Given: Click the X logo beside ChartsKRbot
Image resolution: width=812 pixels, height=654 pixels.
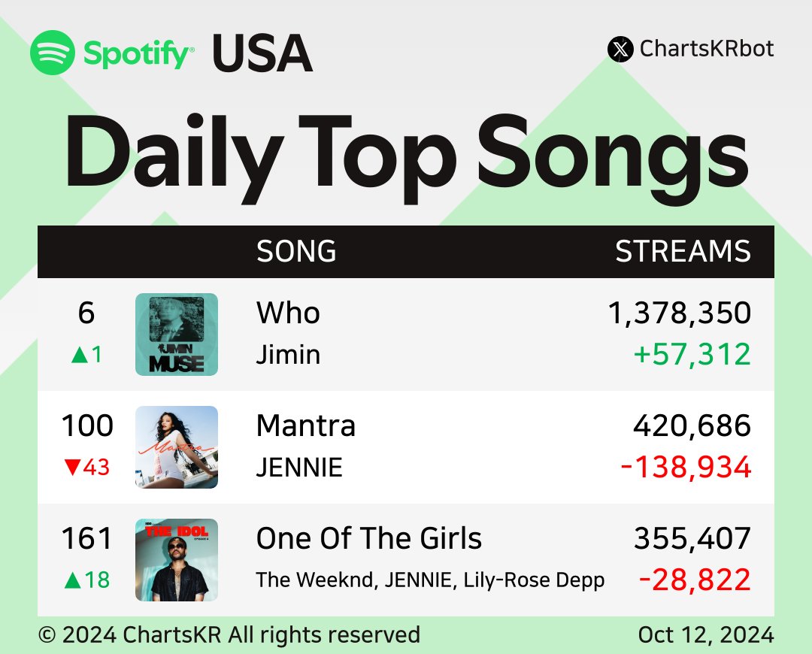Looking at the screenshot, I should click(620, 50).
